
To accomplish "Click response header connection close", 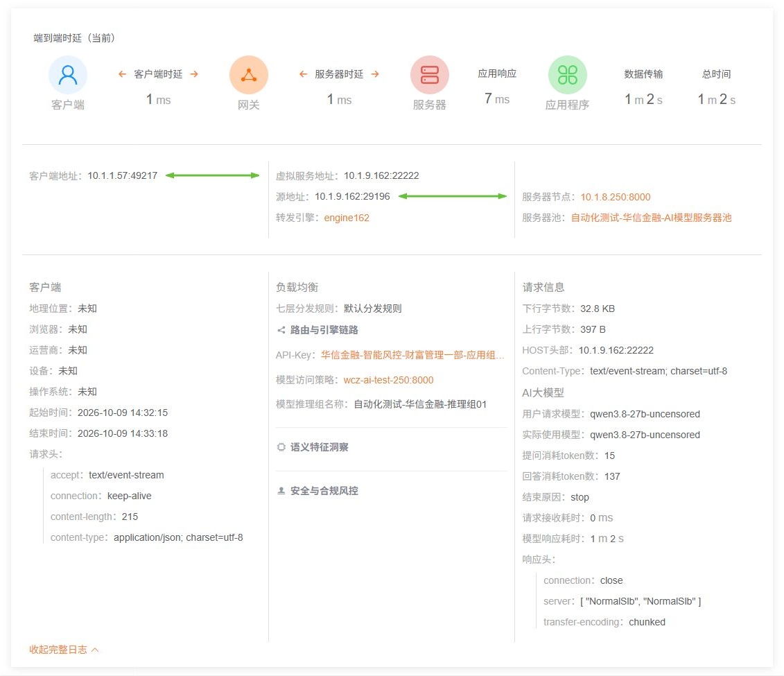I will pyautogui.click(x=611, y=580).
